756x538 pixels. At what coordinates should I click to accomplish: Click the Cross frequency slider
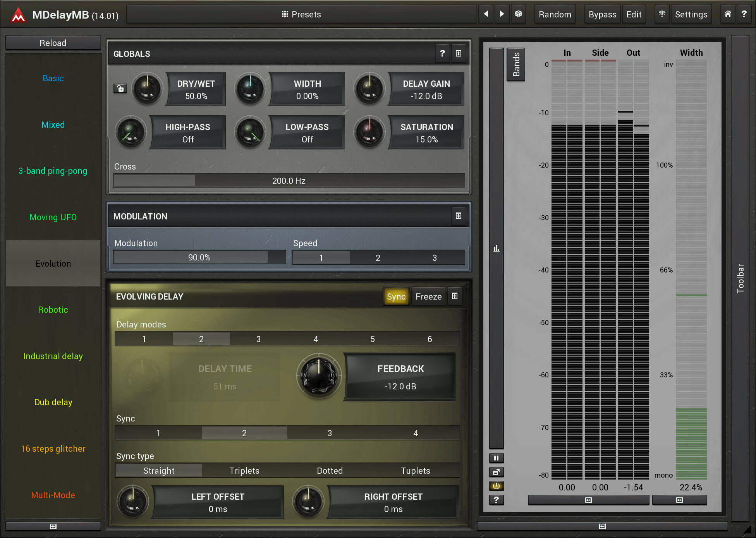(289, 181)
